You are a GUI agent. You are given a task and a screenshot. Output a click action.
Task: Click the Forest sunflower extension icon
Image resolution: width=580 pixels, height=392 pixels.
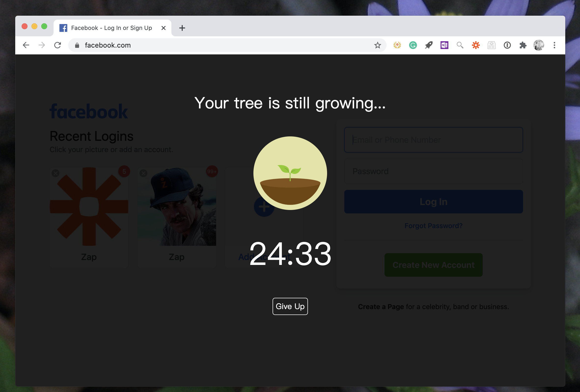(x=397, y=45)
